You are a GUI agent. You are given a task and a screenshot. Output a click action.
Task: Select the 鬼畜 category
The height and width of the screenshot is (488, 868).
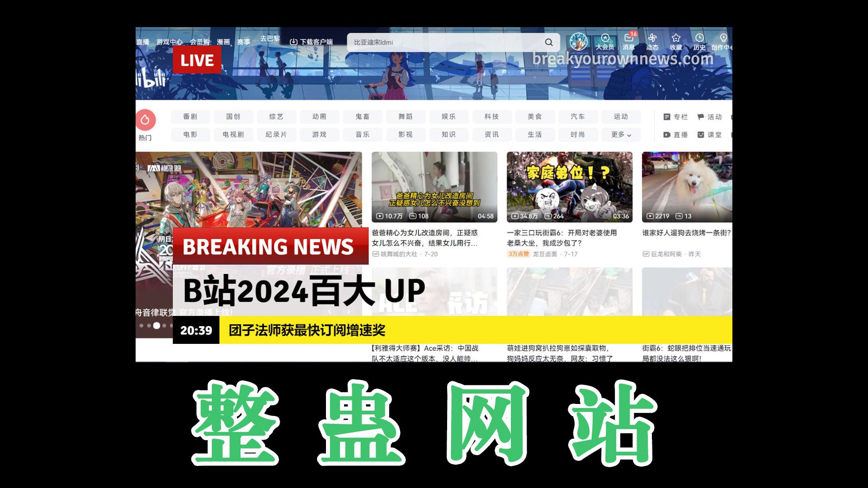point(363,117)
